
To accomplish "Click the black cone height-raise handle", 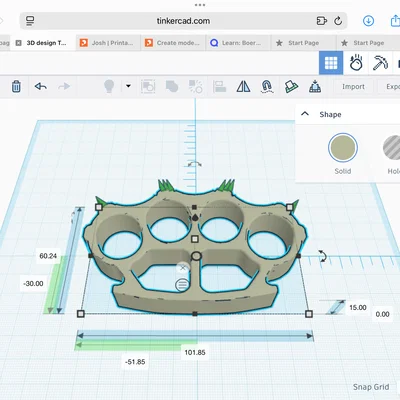I will click(195, 217).
